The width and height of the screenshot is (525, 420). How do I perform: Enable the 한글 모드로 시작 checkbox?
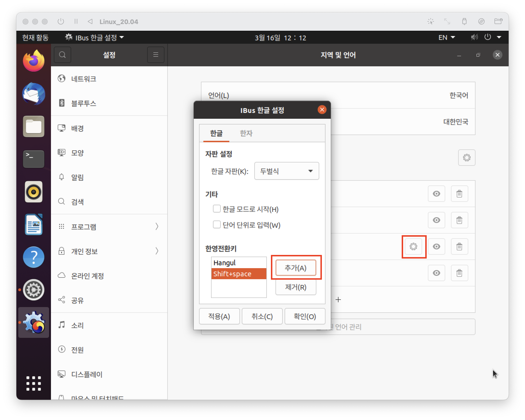[x=217, y=209]
